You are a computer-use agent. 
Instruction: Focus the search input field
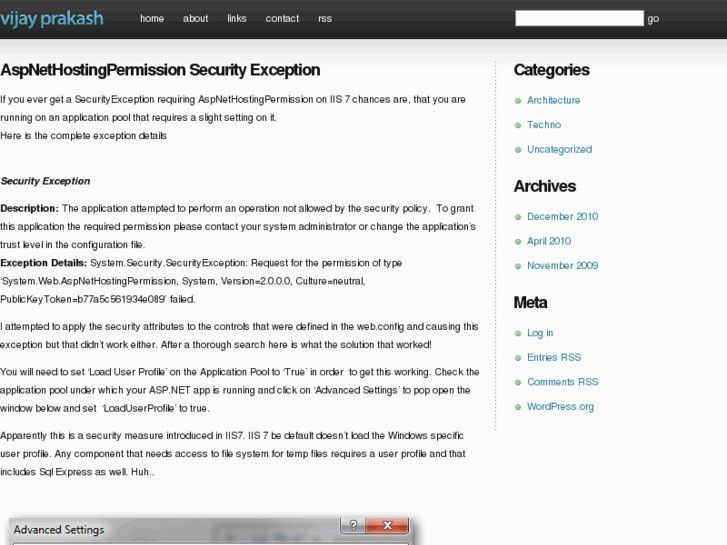(x=579, y=18)
